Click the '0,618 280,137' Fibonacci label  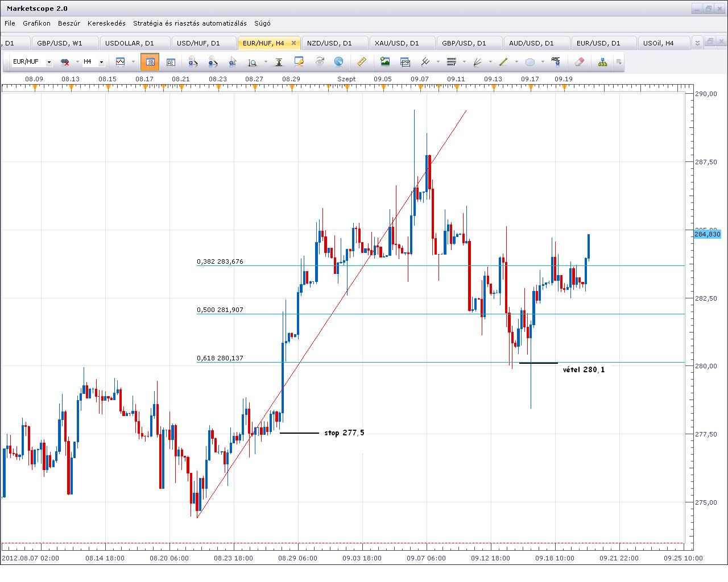click(220, 358)
